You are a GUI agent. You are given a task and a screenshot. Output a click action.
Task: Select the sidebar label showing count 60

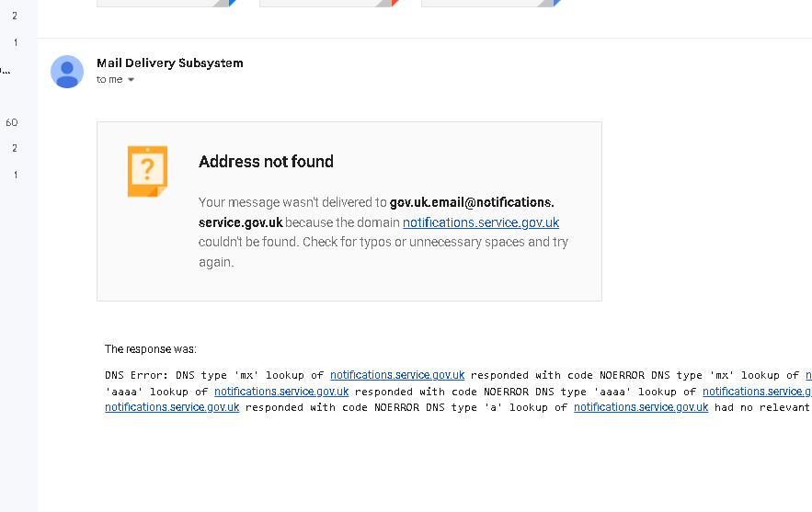(x=12, y=122)
